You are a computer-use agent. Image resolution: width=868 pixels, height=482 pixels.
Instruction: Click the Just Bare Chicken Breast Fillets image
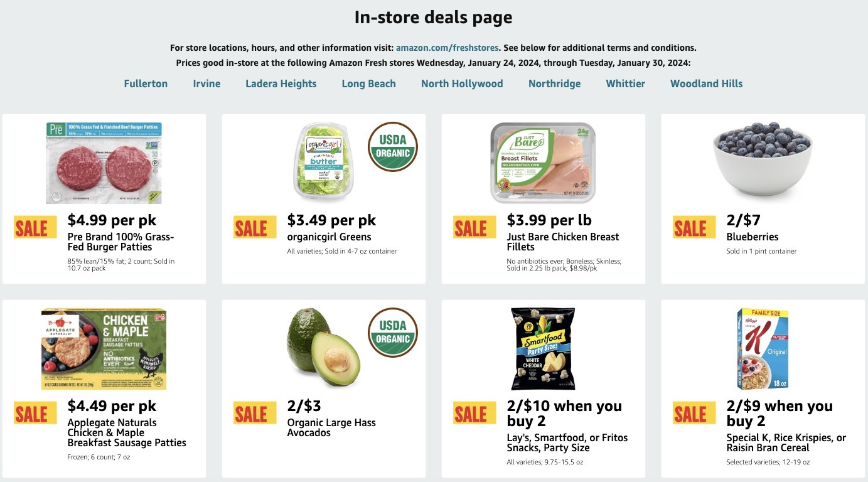[x=543, y=161]
